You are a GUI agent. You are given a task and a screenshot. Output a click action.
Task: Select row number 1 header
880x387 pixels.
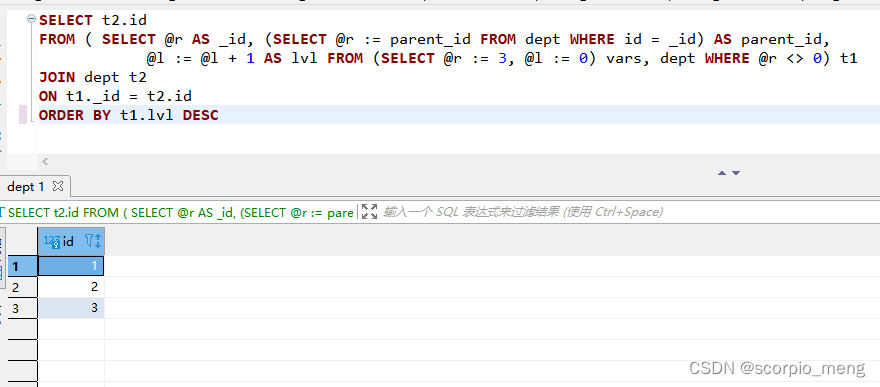point(22,266)
